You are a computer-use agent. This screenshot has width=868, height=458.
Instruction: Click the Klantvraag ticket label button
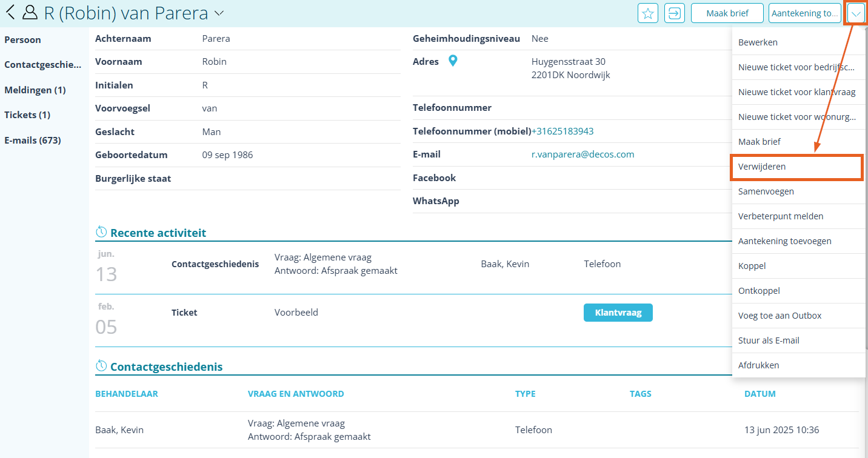pyautogui.click(x=618, y=313)
